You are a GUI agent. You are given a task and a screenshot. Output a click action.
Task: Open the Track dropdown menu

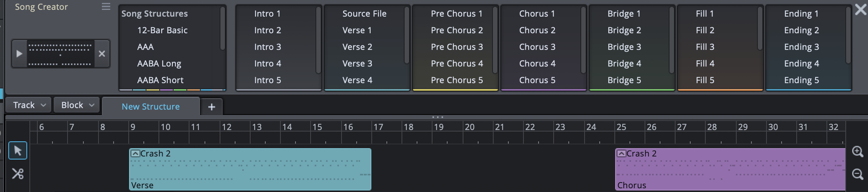[29, 105]
